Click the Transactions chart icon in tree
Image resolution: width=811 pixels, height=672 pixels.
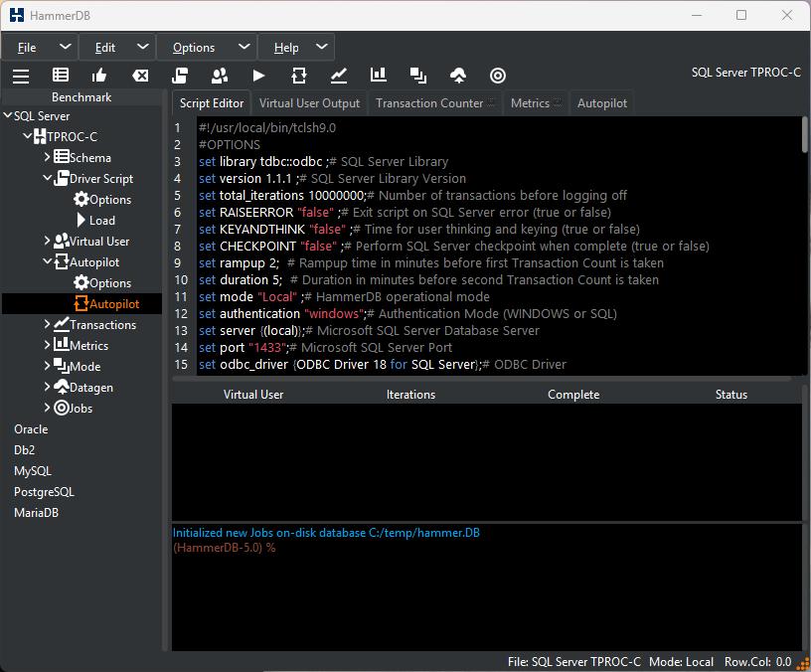coord(62,324)
